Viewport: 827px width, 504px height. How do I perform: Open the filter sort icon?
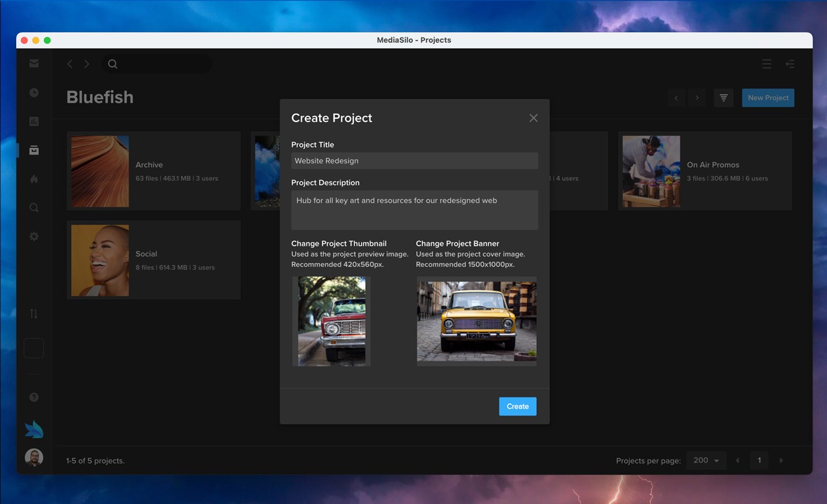[724, 98]
